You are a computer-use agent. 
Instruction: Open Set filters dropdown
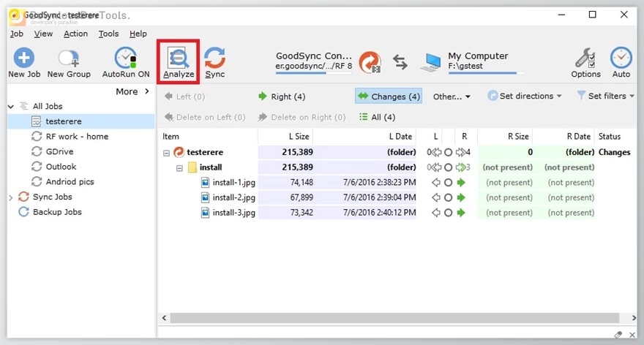(606, 96)
